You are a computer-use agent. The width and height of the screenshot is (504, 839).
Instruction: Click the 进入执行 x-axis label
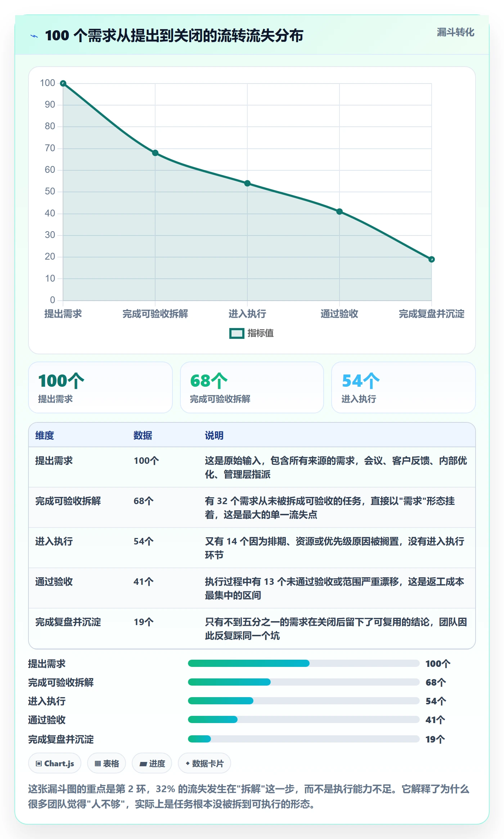[x=247, y=314]
